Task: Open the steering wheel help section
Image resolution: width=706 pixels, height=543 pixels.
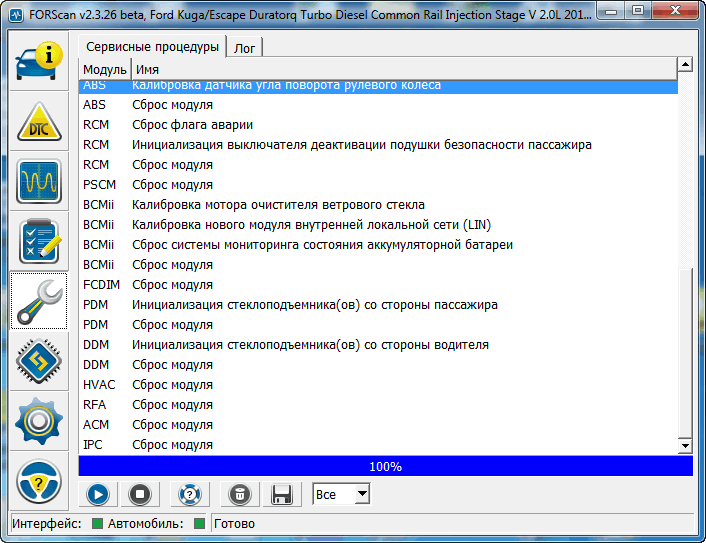Action: point(39,481)
